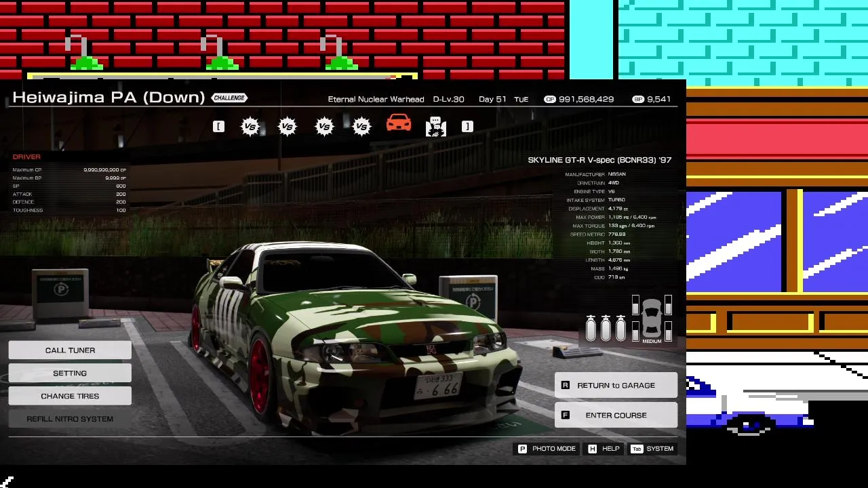Click the right bracket next-tab key
The width and height of the screenshot is (868, 488).
coord(467,126)
